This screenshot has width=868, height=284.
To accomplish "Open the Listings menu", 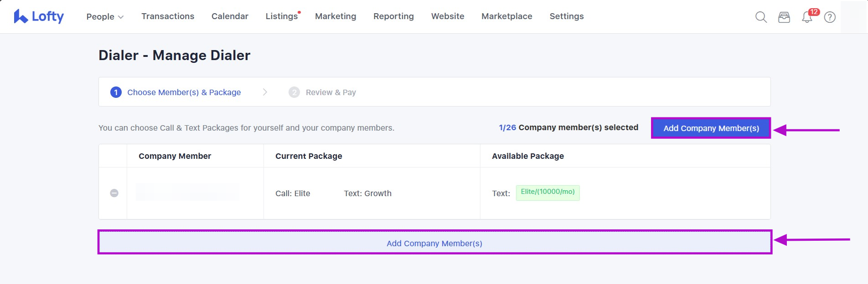I will pyautogui.click(x=282, y=16).
